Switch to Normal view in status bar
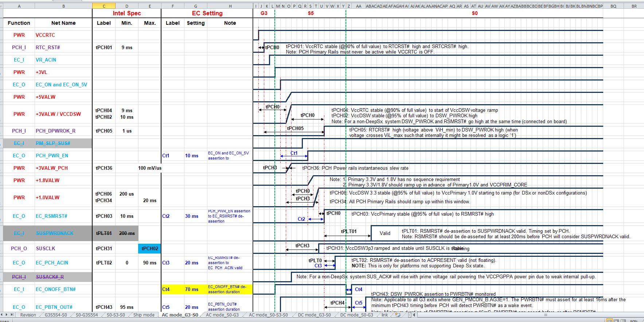644x322 pixels. click(x=609, y=321)
